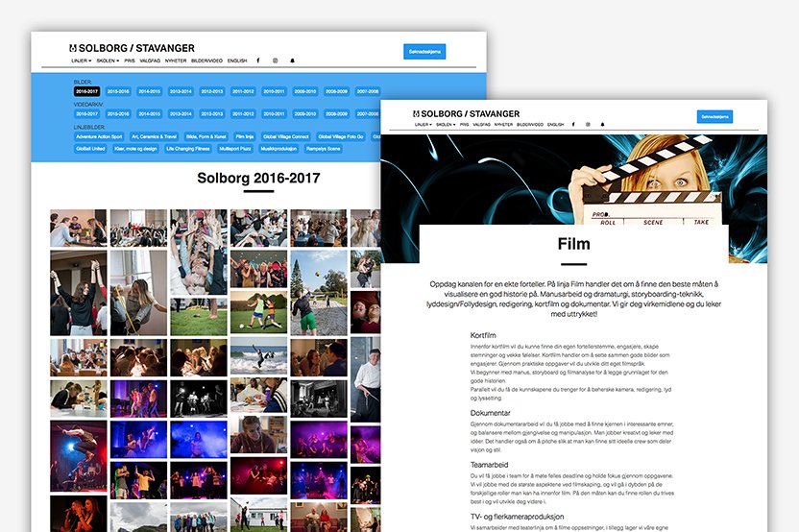Open Multisport Pluzz line photos
This screenshot has height=532, width=799.
(x=235, y=149)
